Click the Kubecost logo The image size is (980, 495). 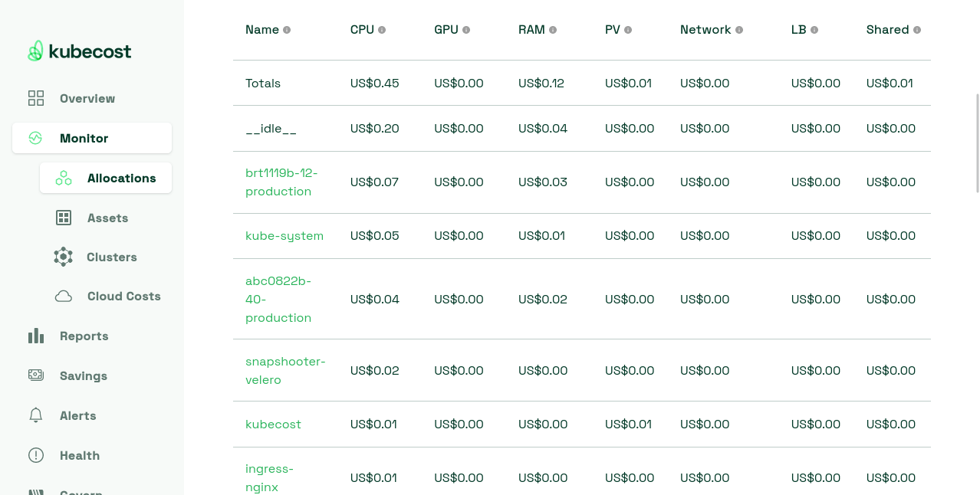(x=80, y=51)
